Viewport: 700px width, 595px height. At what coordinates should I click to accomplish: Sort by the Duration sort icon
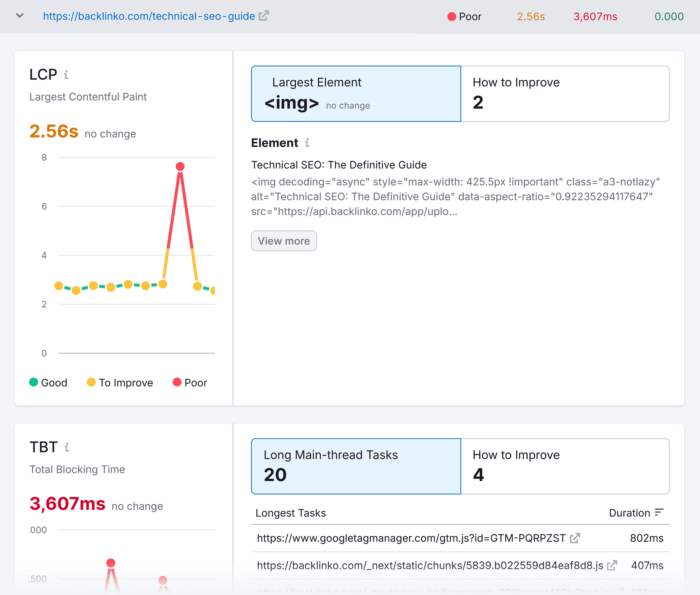point(659,513)
